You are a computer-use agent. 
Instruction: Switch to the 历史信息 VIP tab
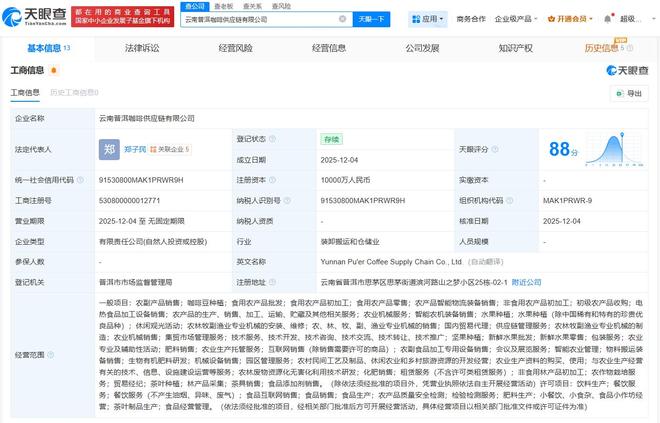click(608, 48)
